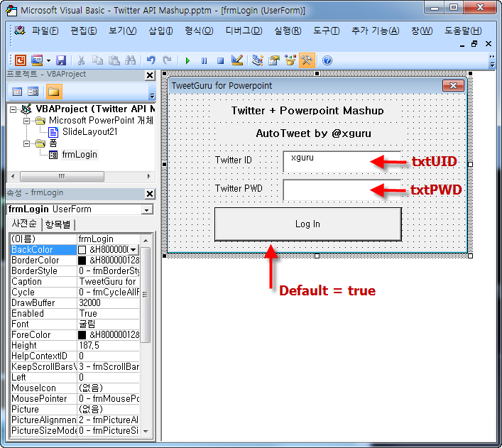Collapse the Microsoft PowerPoint 개체 folder
The width and height of the screenshot is (502, 448).
[26, 121]
